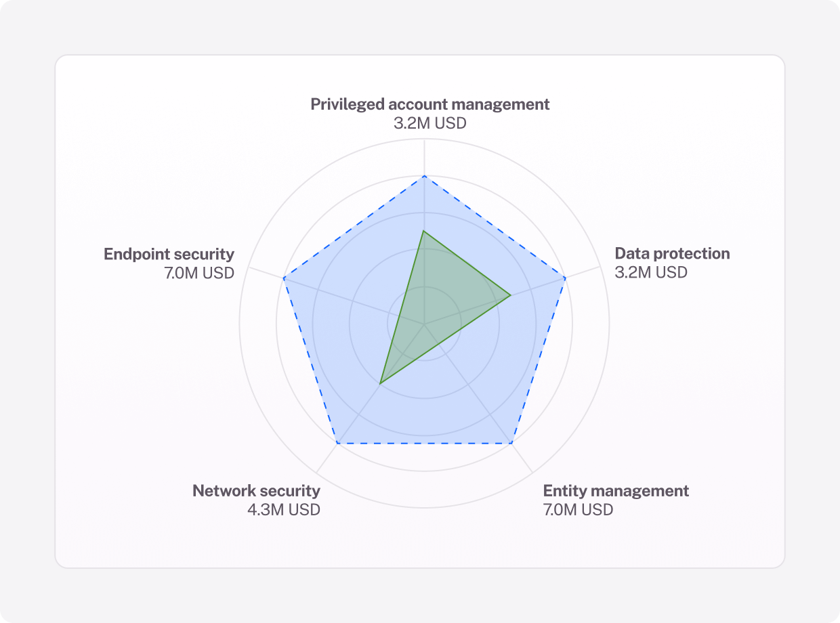Click blue dashed vertex on Privileged account management axis

pyautogui.click(x=424, y=176)
